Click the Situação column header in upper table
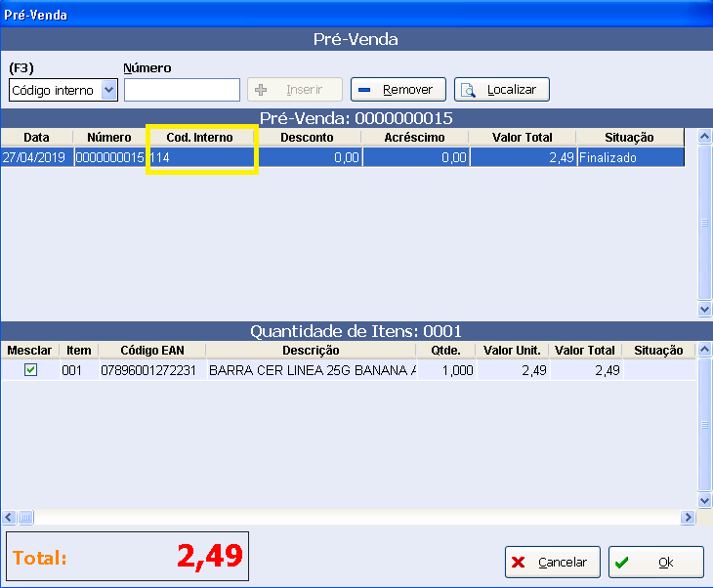Viewport: 713px width, 588px height. pos(629,138)
